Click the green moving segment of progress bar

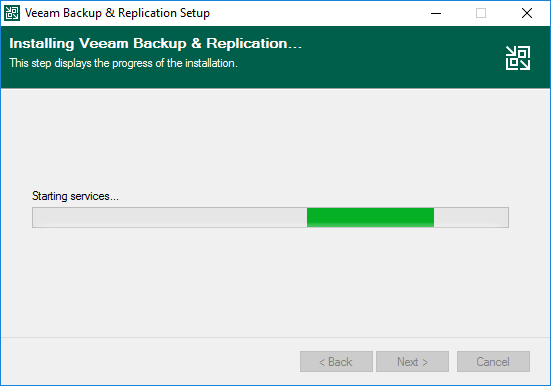(370, 217)
